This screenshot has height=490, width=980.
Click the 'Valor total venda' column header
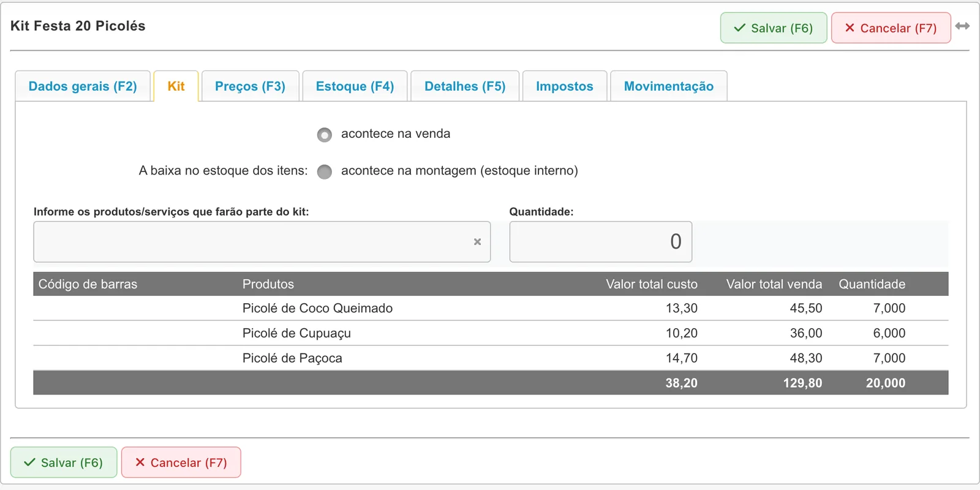pos(774,284)
